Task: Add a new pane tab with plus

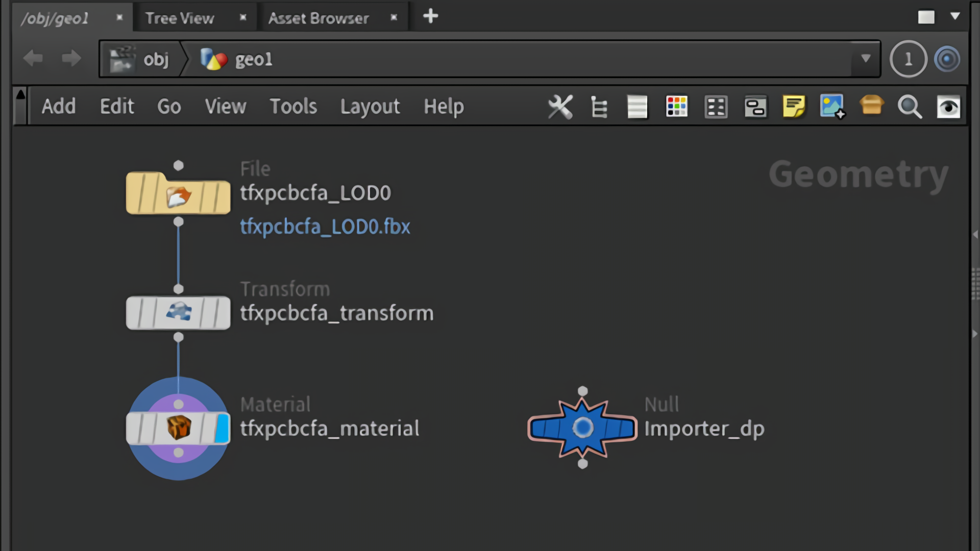Action: 430,16
